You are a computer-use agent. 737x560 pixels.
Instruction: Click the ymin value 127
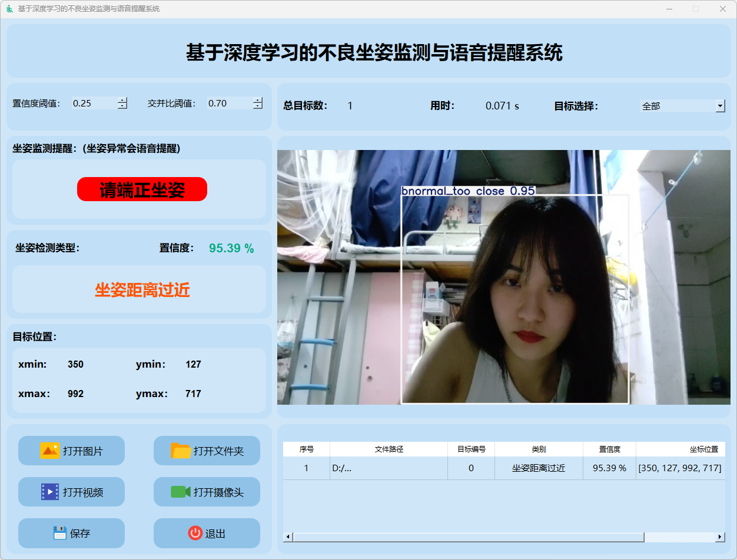click(x=193, y=364)
